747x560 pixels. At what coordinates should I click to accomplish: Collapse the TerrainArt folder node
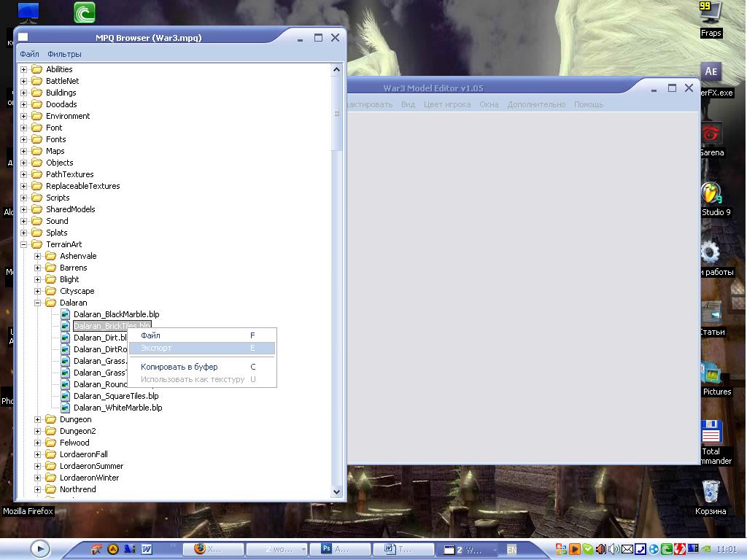coord(24,244)
